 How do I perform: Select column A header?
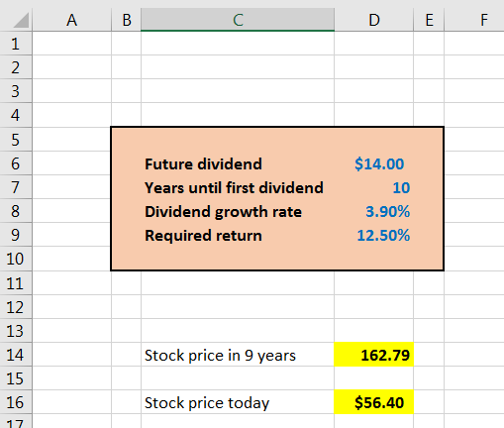pos(72,20)
